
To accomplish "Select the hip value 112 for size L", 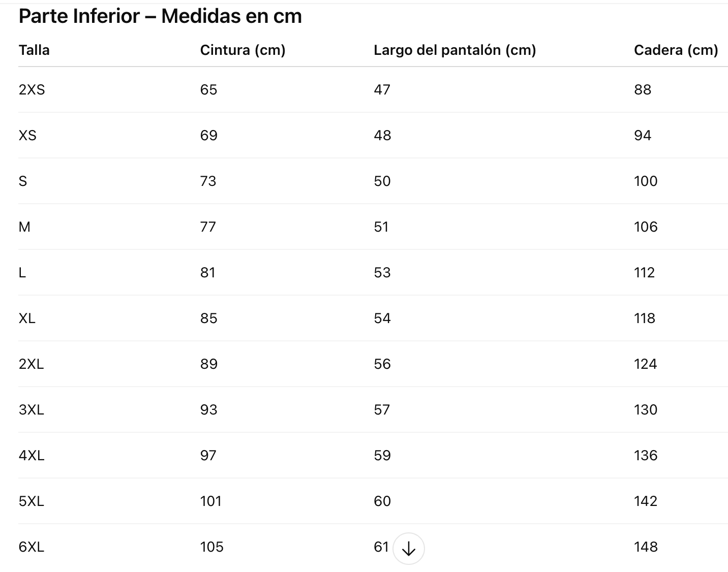I will pyautogui.click(x=644, y=273).
